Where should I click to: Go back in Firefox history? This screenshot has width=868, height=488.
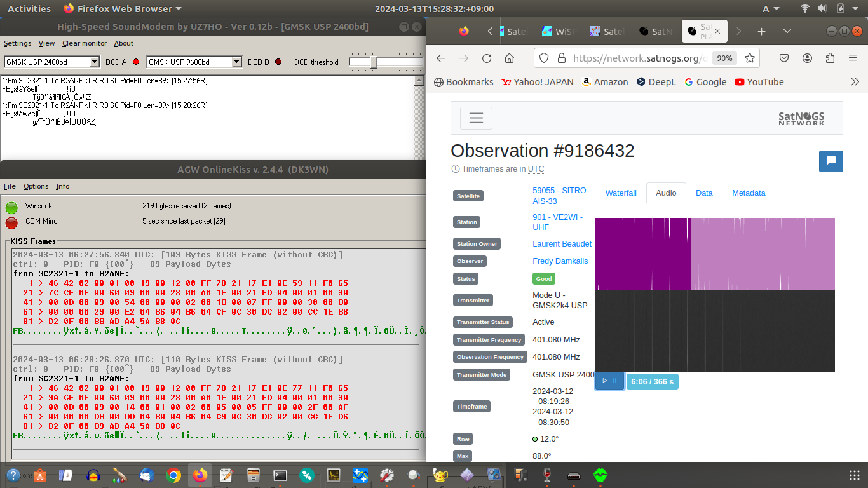pyautogui.click(x=441, y=58)
